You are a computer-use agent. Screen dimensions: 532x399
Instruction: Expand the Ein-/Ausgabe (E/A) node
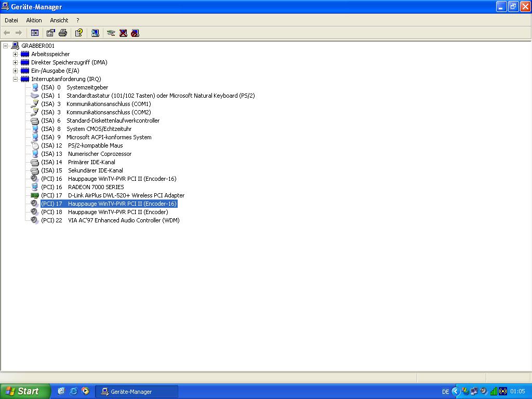point(15,71)
